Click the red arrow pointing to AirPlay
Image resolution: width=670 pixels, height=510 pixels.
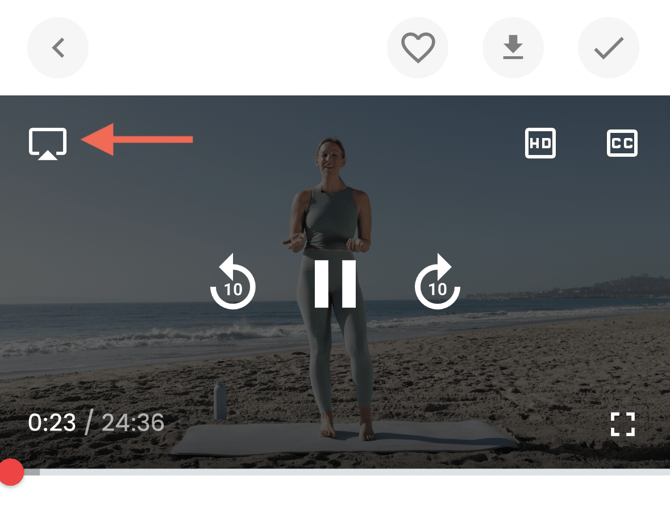(137, 139)
